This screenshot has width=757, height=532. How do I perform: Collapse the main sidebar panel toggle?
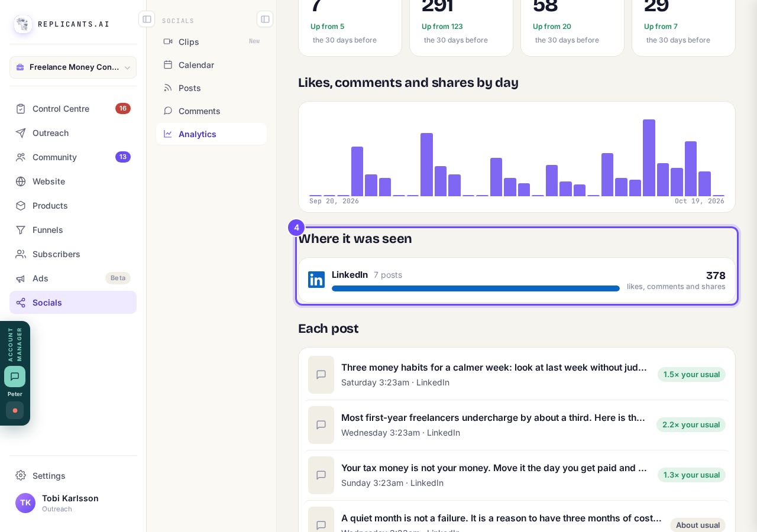(147, 19)
